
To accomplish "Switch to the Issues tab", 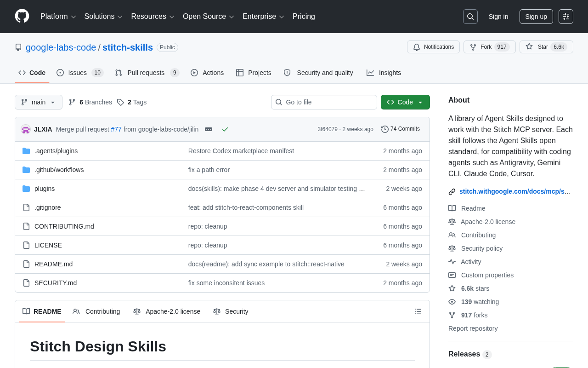I will point(80,73).
